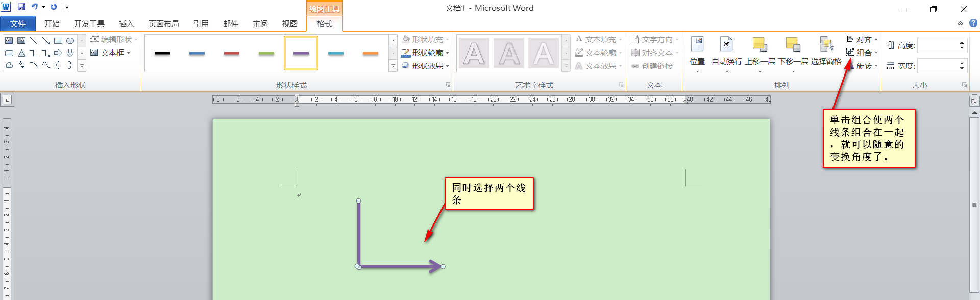This screenshot has width=980, height=300.
Task: Choose the elbow arrow connector shape
Action: [x=46, y=53]
